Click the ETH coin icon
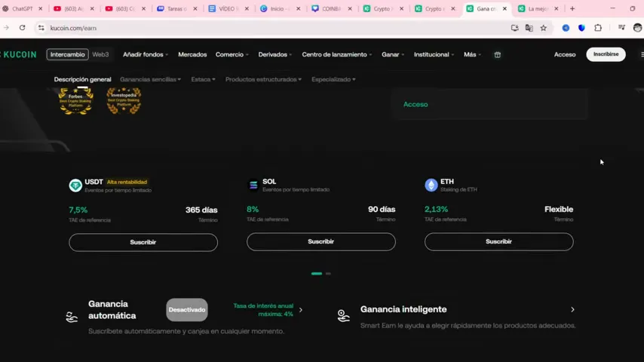 (431, 185)
